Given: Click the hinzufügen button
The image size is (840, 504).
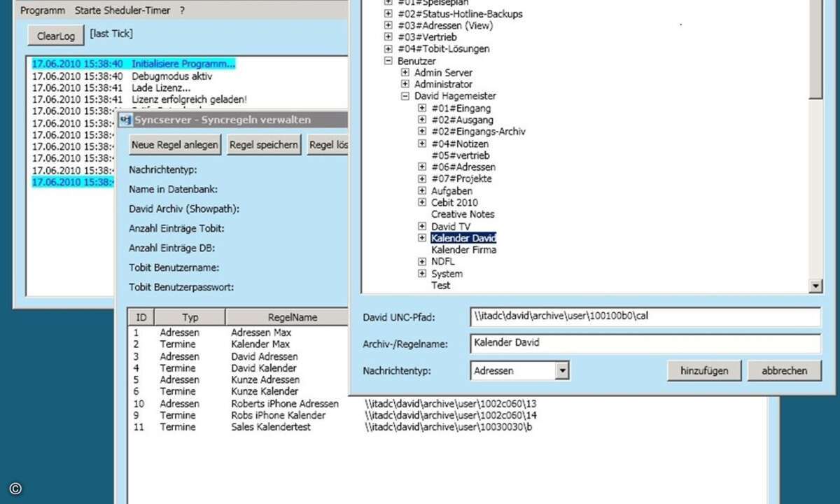Looking at the screenshot, I should (704, 370).
